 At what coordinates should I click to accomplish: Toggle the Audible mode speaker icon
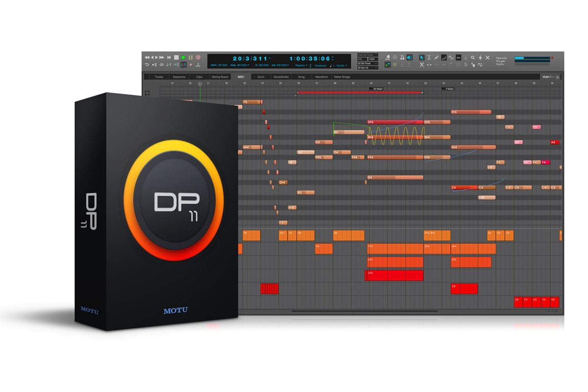(x=410, y=57)
